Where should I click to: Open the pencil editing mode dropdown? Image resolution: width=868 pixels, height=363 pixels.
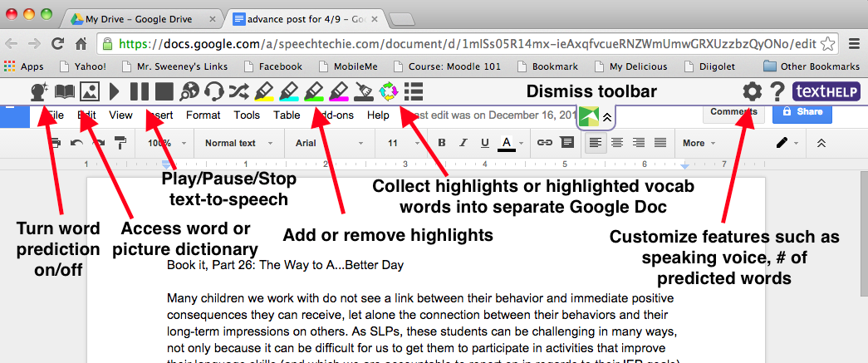(x=787, y=143)
